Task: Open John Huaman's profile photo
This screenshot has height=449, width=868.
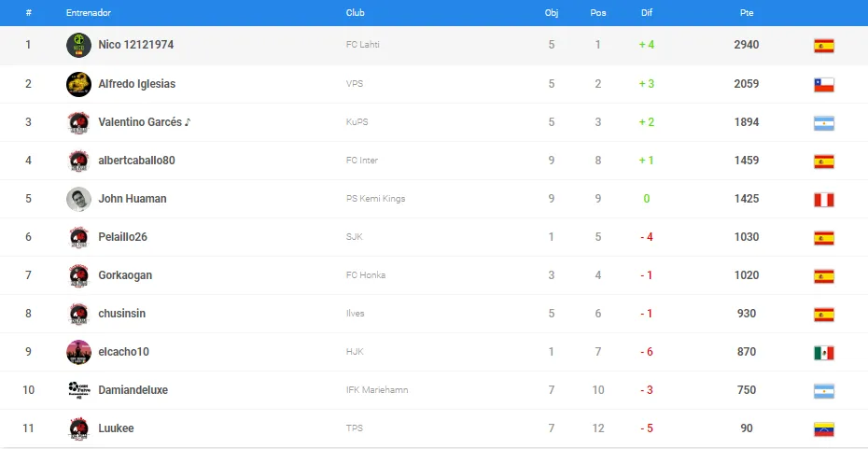Action: coord(78,199)
